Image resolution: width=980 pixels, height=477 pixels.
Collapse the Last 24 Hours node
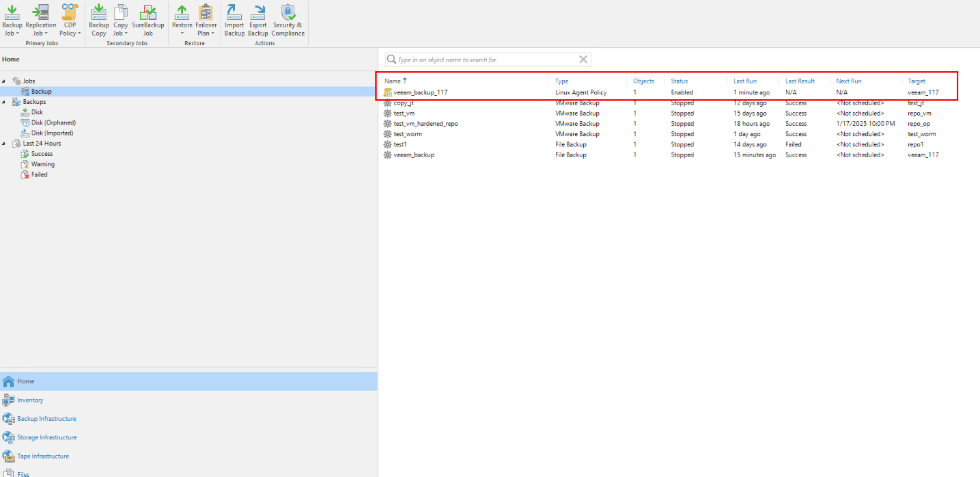tap(4, 144)
